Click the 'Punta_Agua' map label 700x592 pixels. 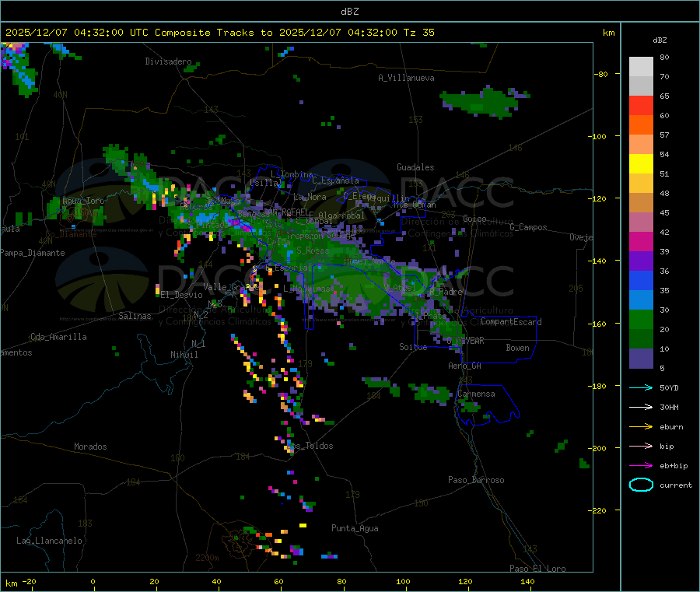pos(355,528)
